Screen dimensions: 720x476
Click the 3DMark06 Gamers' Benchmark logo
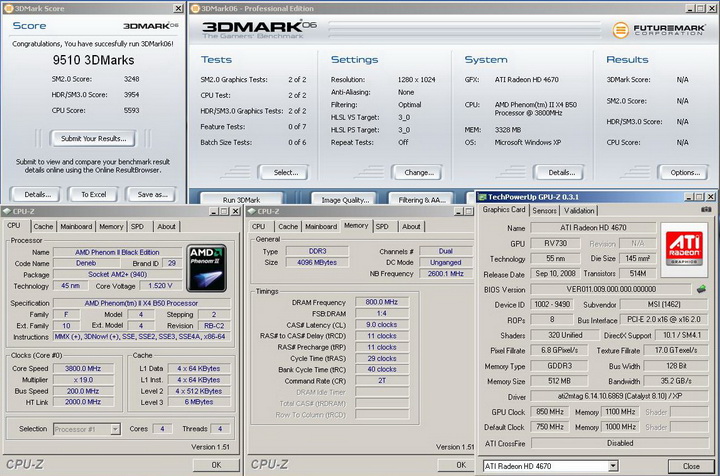coord(259,29)
